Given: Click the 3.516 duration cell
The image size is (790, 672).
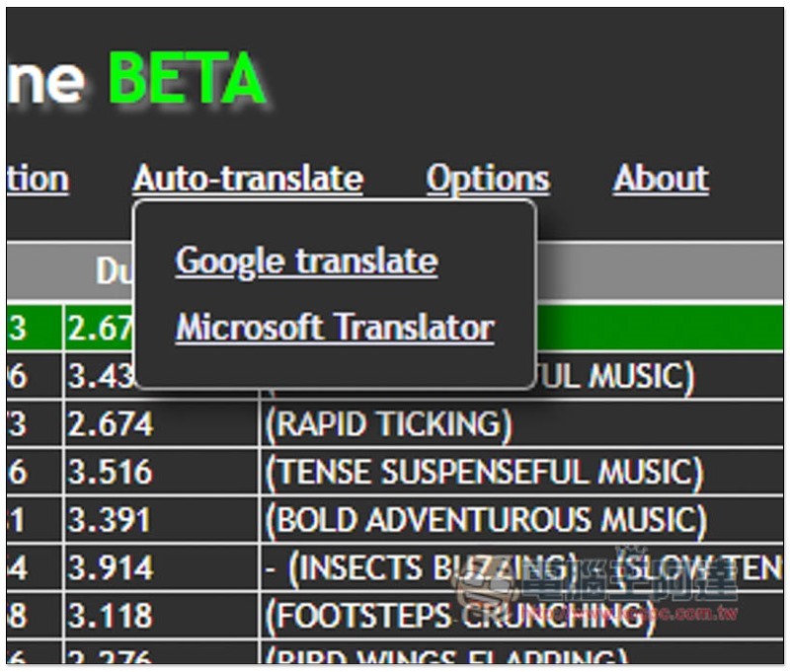Looking at the screenshot, I should click(x=110, y=473).
